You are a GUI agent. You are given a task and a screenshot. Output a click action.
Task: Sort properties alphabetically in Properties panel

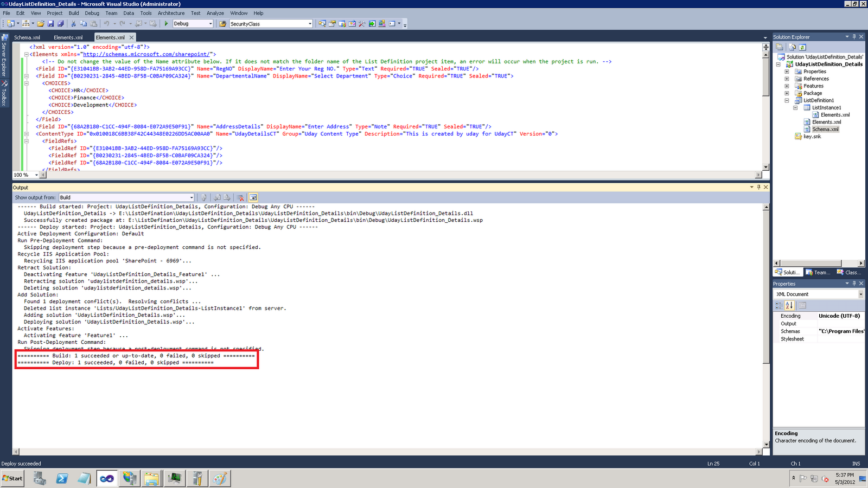[x=789, y=305]
